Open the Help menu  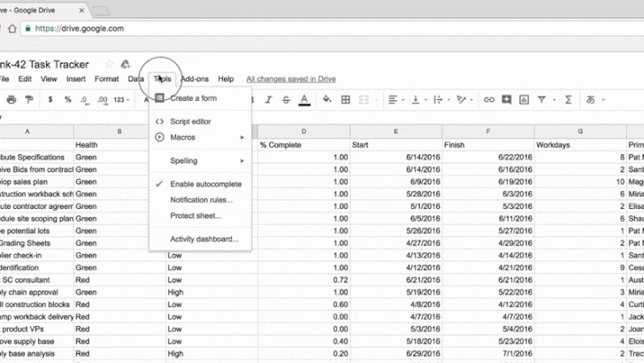[x=226, y=79]
